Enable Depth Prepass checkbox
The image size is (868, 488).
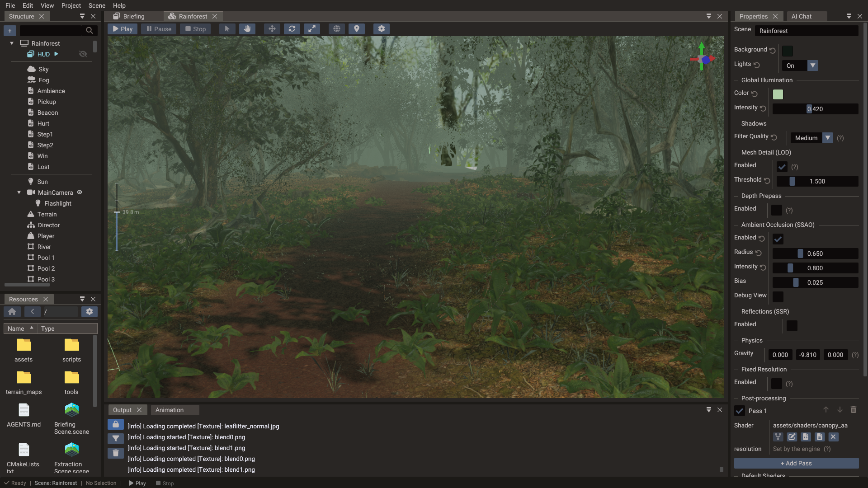tap(777, 210)
